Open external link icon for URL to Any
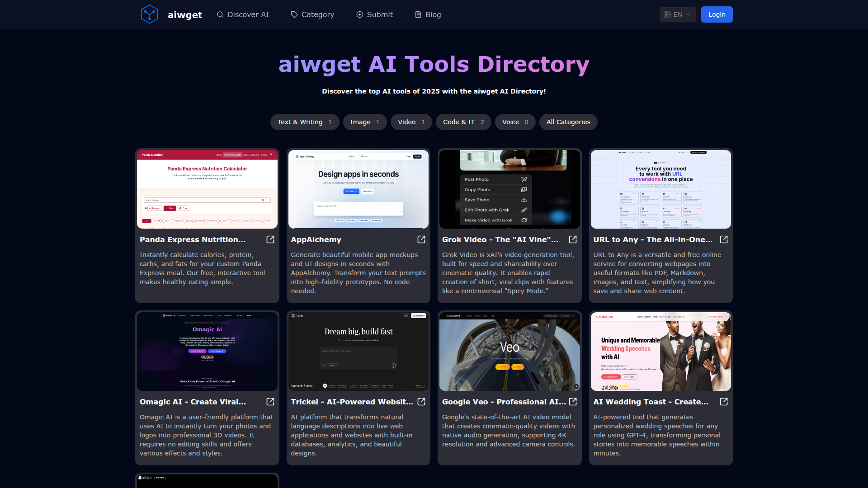 [x=724, y=239]
